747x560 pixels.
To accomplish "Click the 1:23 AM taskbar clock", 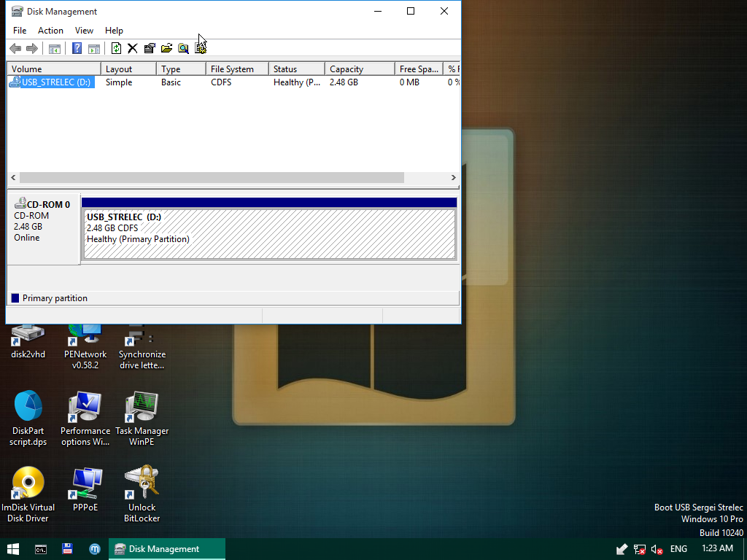I will [x=717, y=548].
